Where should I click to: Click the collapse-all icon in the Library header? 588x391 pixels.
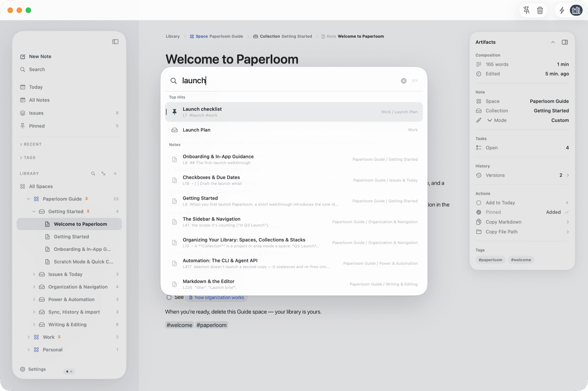(103, 174)
